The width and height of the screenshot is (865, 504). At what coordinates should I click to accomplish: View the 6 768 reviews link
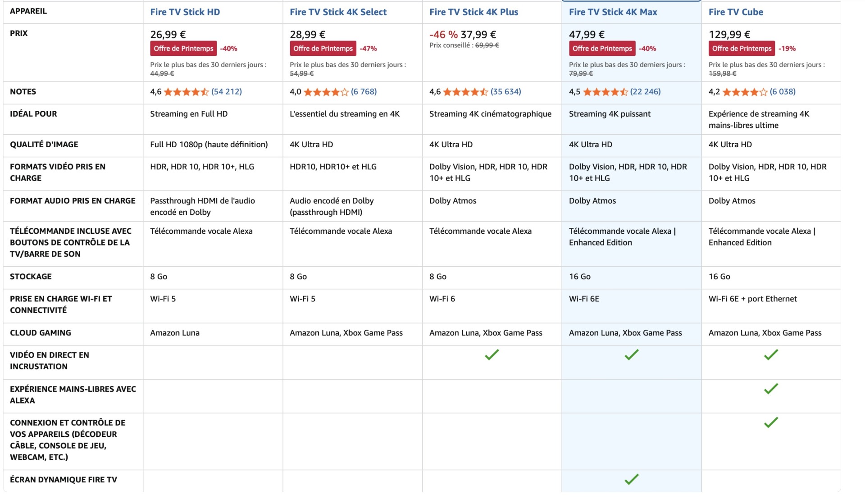(364, 92)
